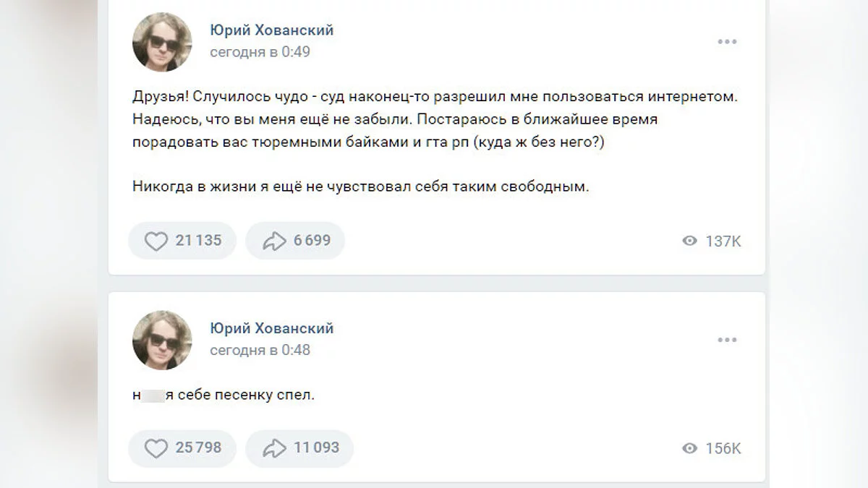Click the share arrow beside 6 699
868x488 pixels.
point(274,241)
